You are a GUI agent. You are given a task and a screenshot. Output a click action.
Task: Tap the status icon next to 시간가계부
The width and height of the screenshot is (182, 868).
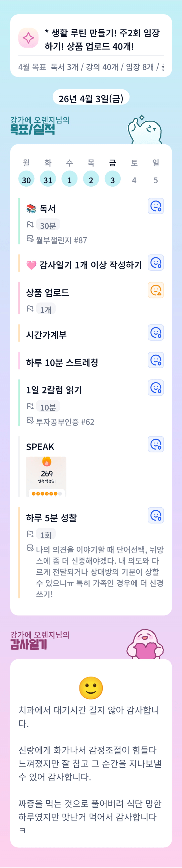pos(156,333)
